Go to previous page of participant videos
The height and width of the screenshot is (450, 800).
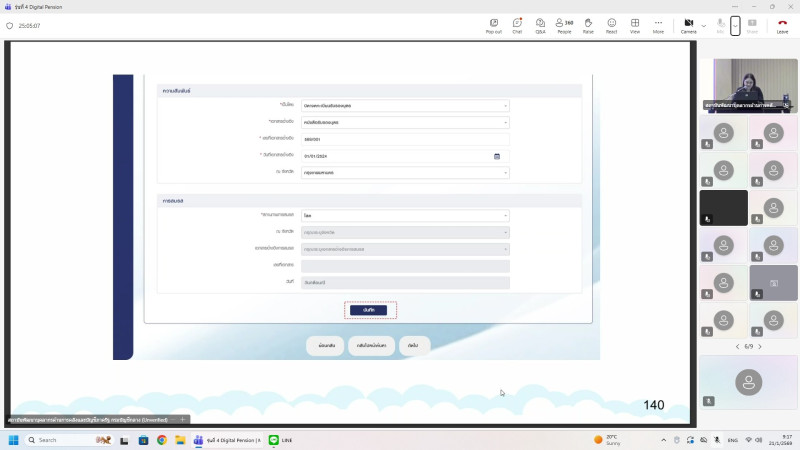pyautogui.click(x=737, y=346)
